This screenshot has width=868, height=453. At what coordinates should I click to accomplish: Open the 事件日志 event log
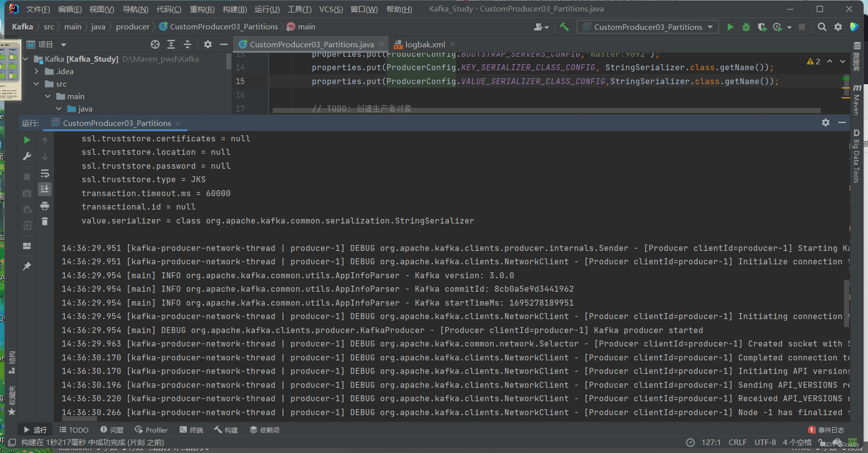tap(826, 430)
